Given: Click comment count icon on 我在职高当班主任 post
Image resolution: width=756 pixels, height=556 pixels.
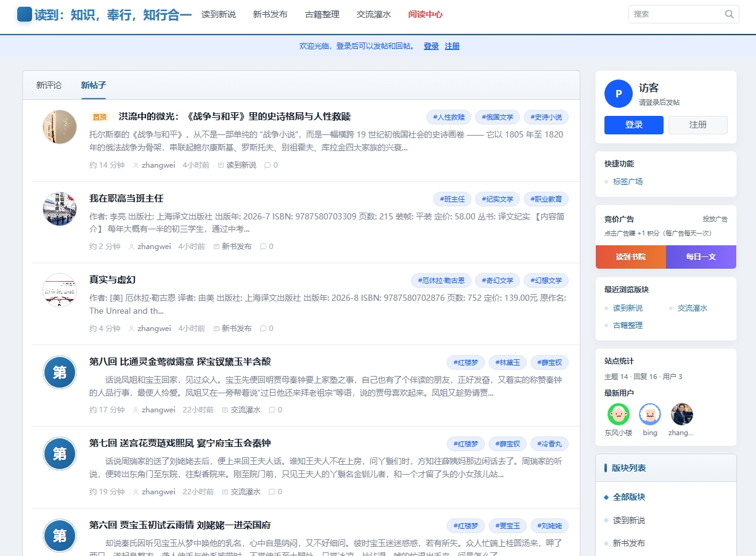Looking at the screenshot, I should tap(263, 247).
